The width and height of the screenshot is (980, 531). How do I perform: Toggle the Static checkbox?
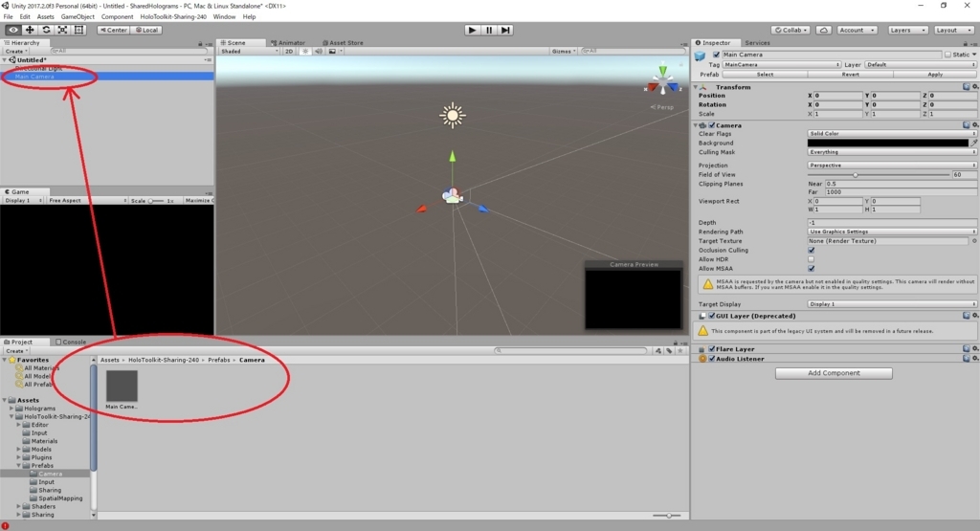[x=947, y=55]
